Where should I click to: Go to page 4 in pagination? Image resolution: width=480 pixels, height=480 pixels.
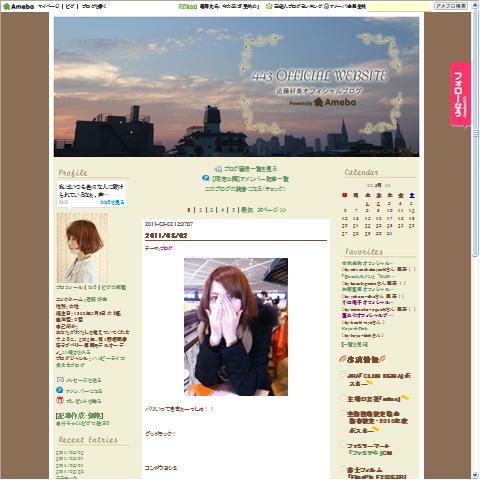pos(222,210)
